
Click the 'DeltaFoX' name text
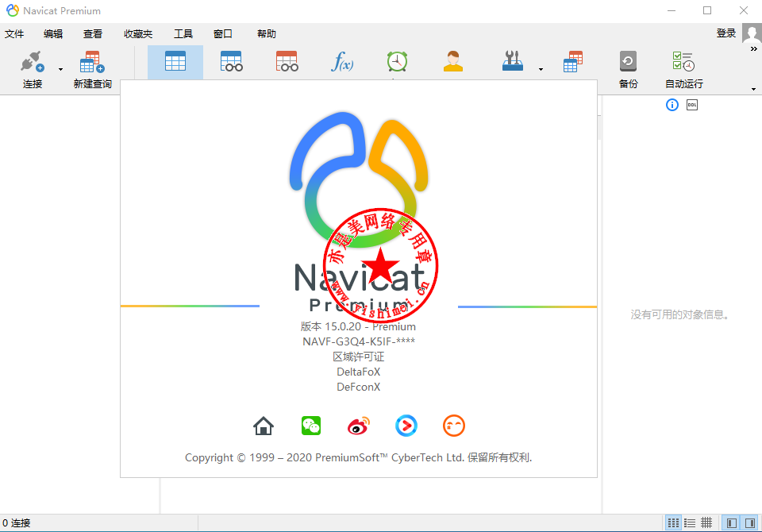359,372
